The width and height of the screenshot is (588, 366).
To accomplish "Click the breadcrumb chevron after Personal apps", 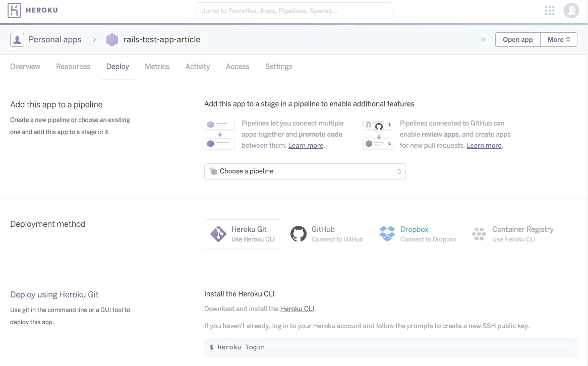I will point(94,40).
